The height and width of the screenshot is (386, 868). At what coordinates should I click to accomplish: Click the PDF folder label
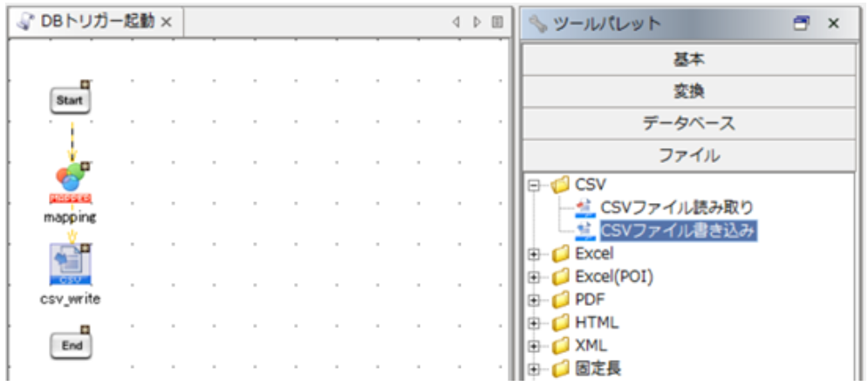tap(590, 301)
